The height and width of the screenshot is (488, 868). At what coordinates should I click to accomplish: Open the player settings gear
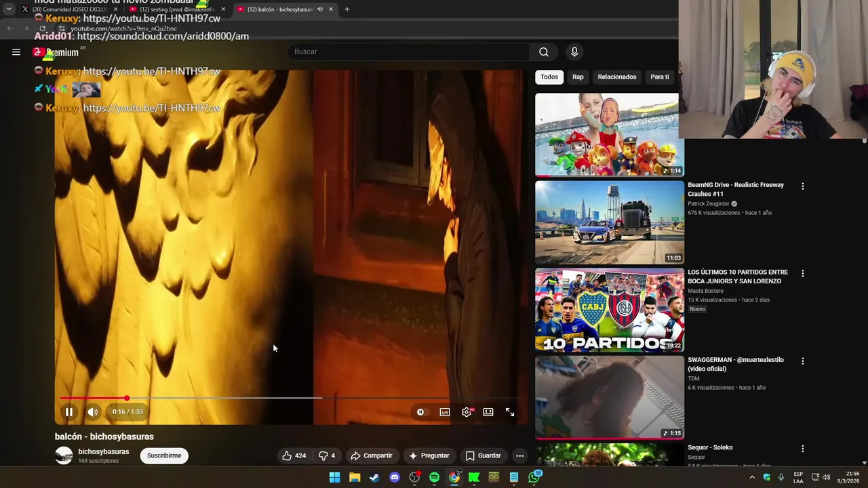(467, 411)
